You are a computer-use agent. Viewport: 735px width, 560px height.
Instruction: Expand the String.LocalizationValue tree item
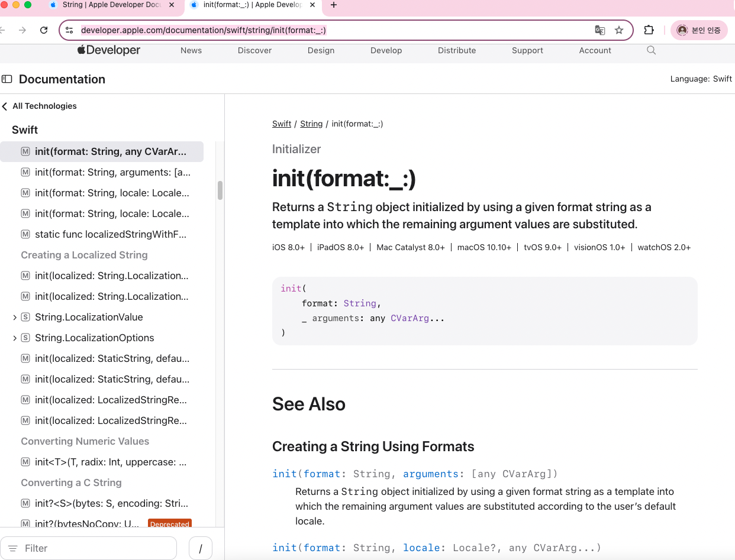[x=15, y=318]
